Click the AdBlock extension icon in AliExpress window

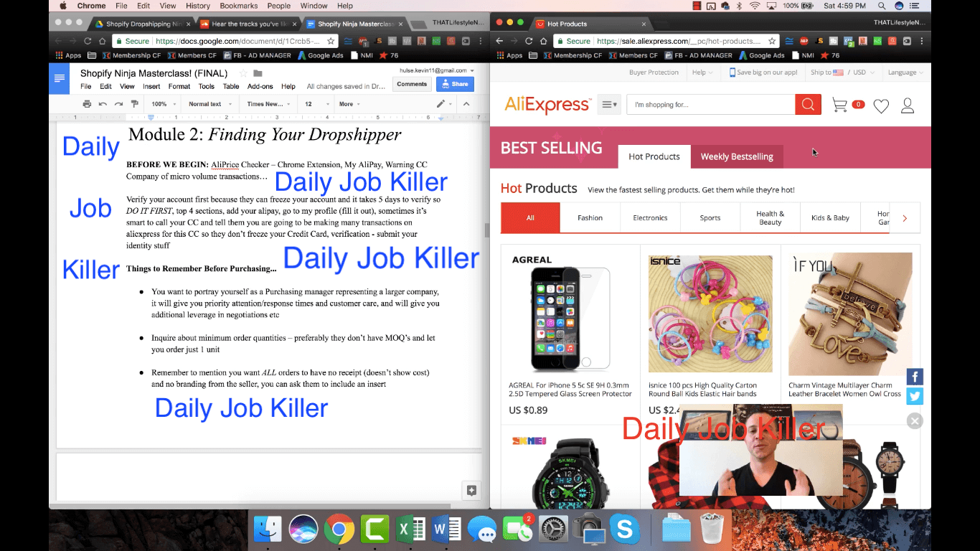(805, 41)
